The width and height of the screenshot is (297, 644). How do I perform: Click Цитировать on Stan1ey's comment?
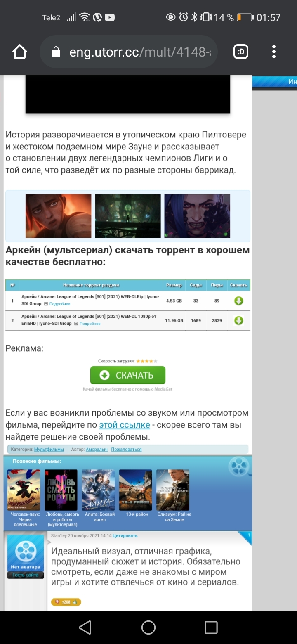pos(125,536)
